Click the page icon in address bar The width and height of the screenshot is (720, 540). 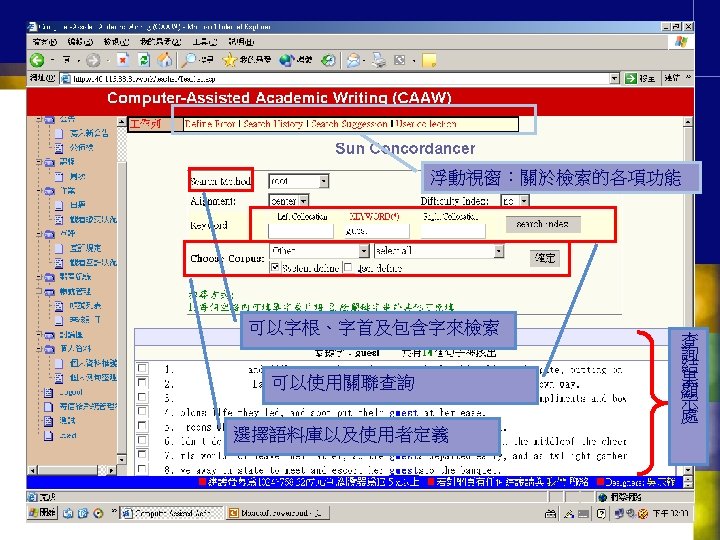pos(66,79)
